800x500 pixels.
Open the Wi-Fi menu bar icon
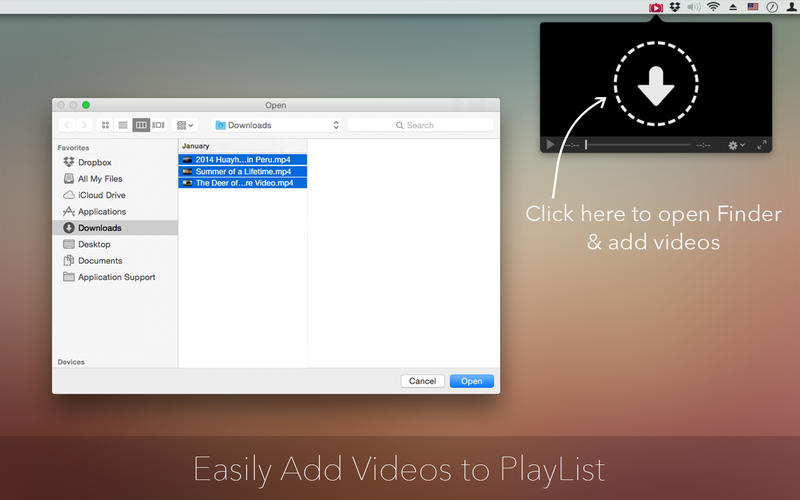713,7
